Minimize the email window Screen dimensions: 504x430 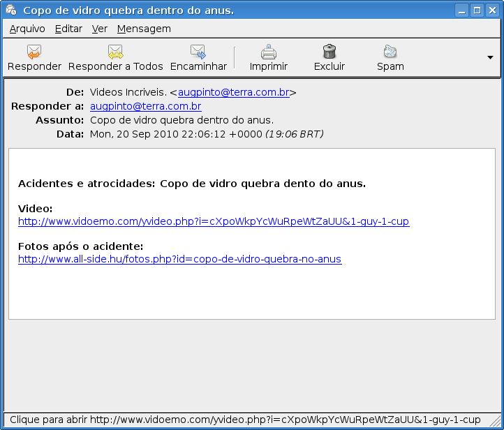[x=462, y=10]
